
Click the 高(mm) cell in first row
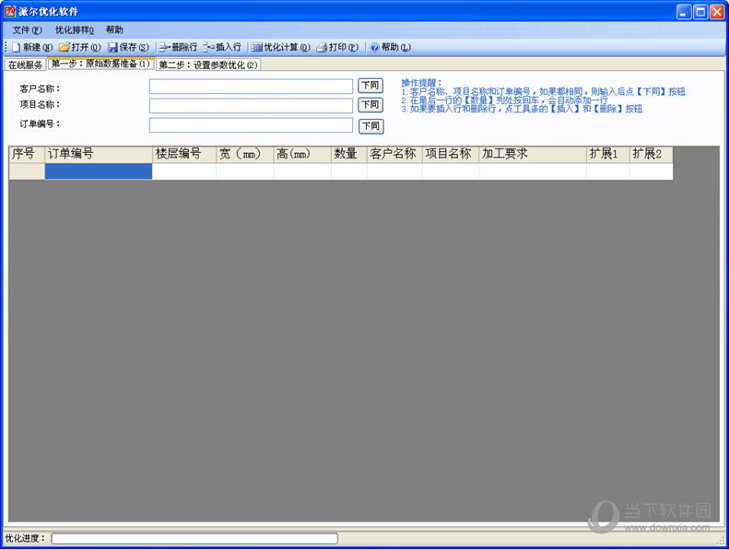303,171
